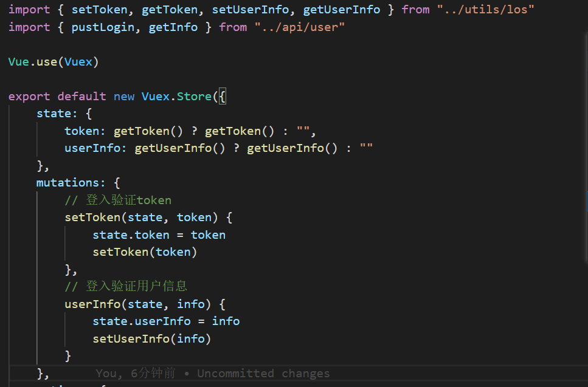The width and height of the screenshot is (588, 387).
Task: Click the Vue.use(Vuex) statement
Action: 54,62
